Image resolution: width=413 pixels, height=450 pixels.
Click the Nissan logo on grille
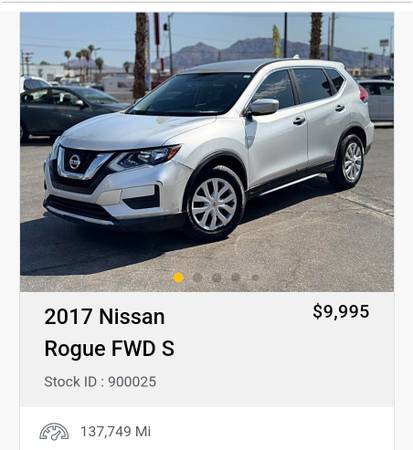74,162
